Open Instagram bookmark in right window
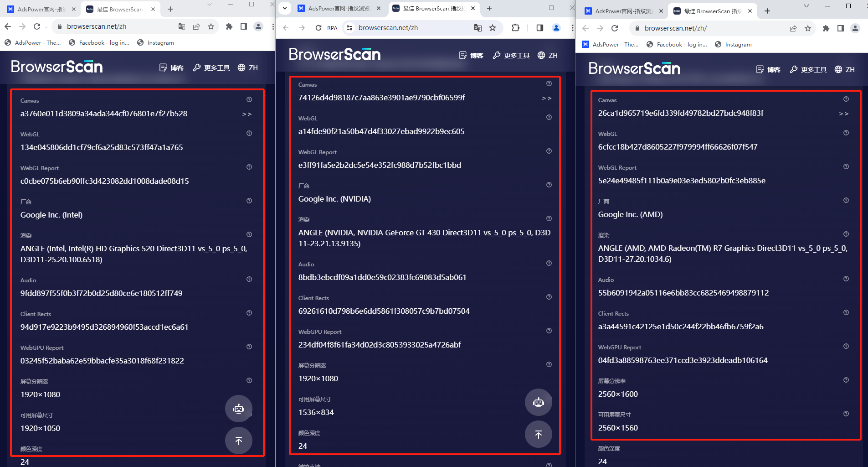Viewport: 868px width, 467px height. [x=733, y=44]
